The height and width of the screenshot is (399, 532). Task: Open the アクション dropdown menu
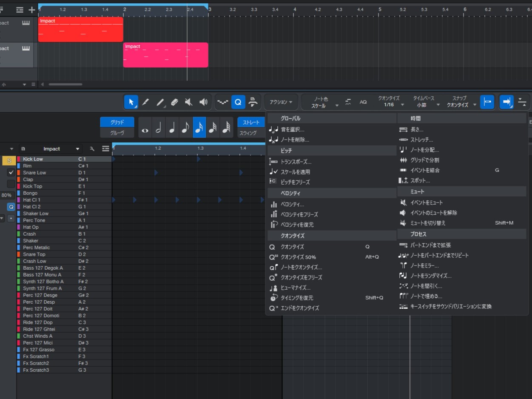click(x=281, y=102)
